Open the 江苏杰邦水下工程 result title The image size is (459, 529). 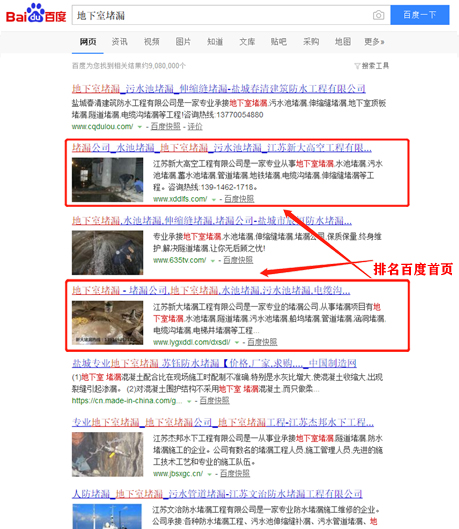(223, 422)
